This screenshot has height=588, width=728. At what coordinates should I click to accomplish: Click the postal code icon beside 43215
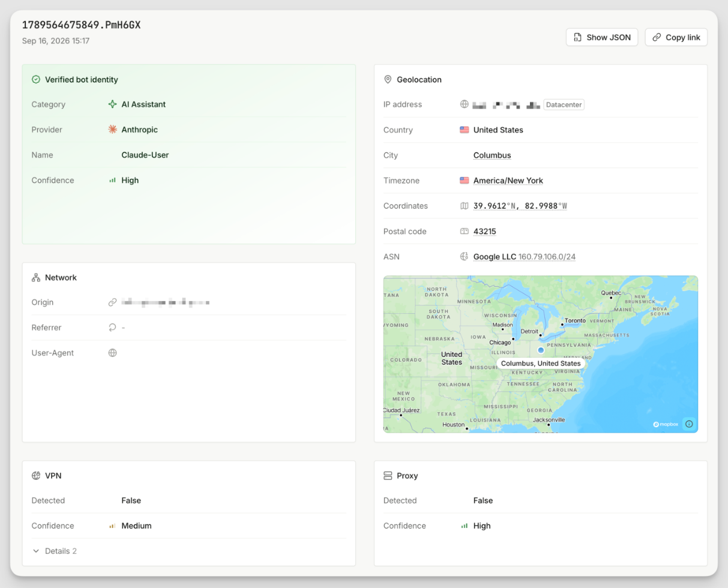point(464,231)
